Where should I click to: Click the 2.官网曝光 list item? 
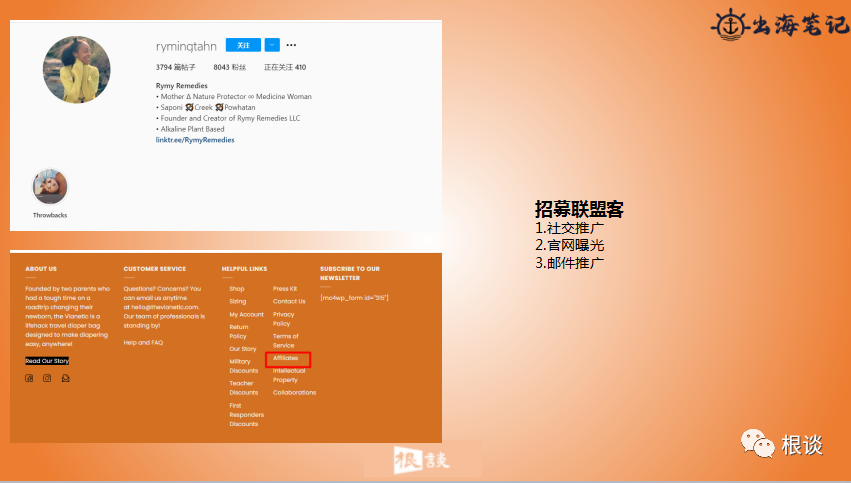(570, 246)
